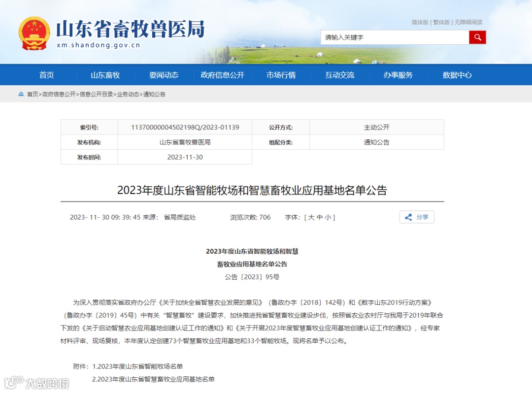Click the 主动公开 table cell
Viewport: 532px width, 393px height.
377,127
